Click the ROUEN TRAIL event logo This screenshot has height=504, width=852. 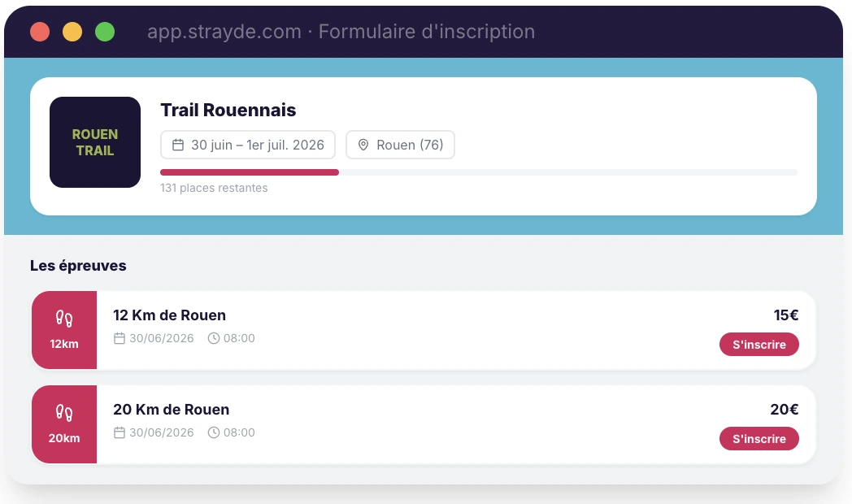pyautogui.click(x=95, y=142)
